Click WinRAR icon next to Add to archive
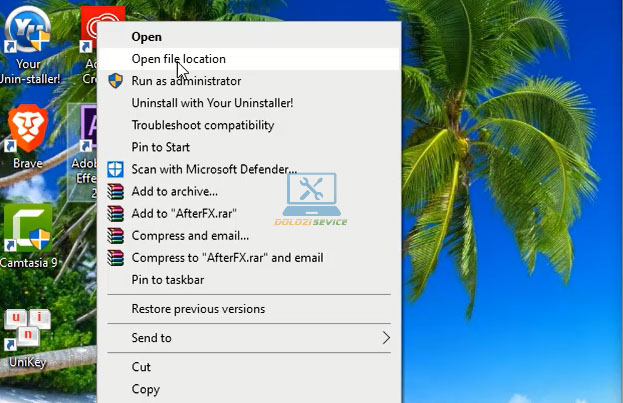The width and height of the screenshot is (623, 403). pos(115,191)
